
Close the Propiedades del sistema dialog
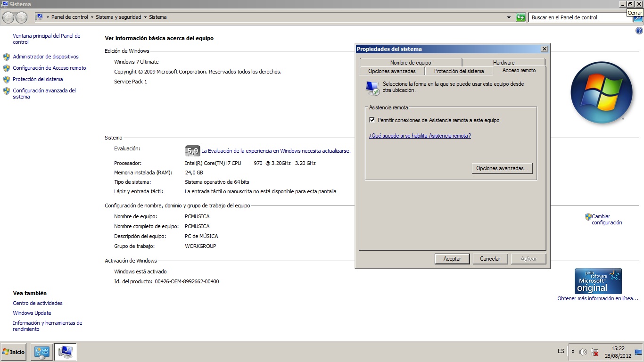[x=545, y=49]
